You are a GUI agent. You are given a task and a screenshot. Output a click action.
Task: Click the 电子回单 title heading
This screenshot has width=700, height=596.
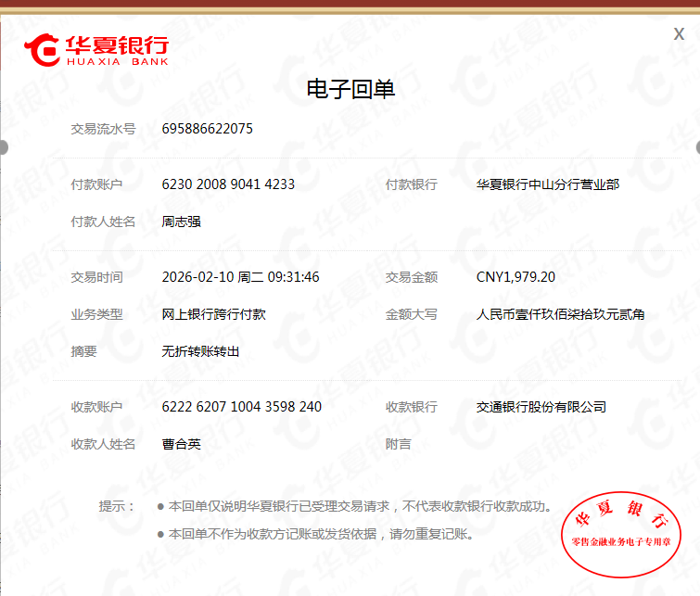click(x=350, y=89)
